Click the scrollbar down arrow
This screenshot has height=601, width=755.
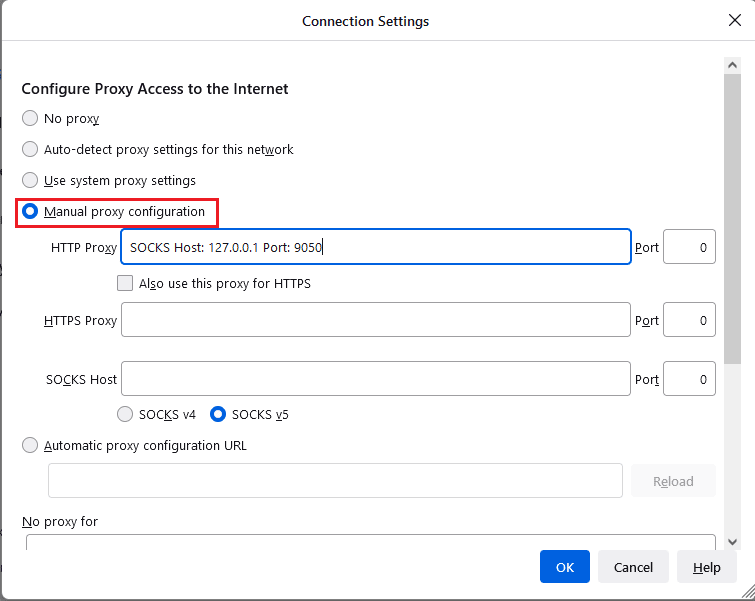point(732,542)
